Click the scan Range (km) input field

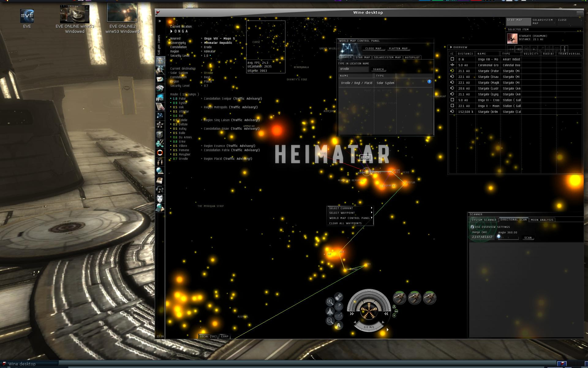[x=482, y=237]
